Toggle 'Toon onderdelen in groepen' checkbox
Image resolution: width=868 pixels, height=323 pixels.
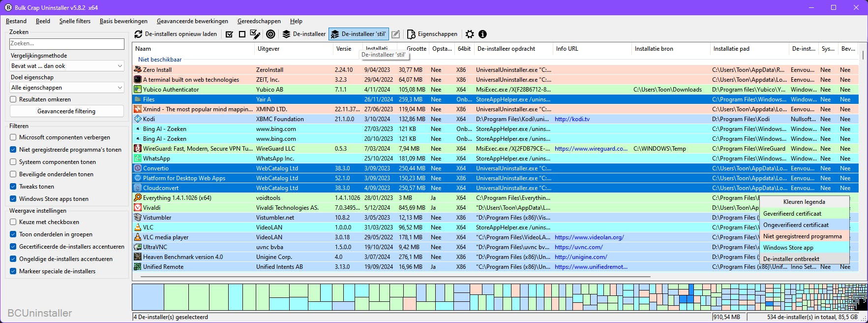pyautogui.click(x=13, y=234)
